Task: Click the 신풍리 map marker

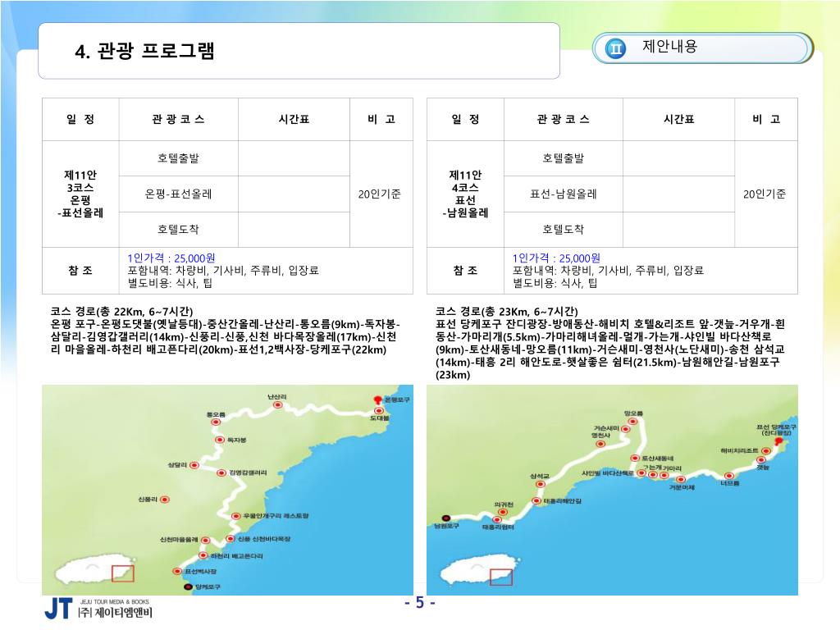Action: (165, 500)
